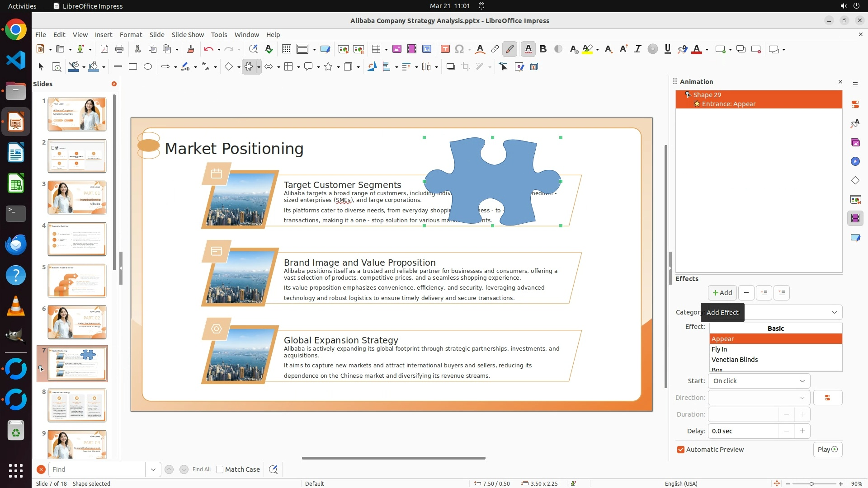Click the Add effect button
The width and height of the screenshot is (868, 488).
click(x=722, y=293)
